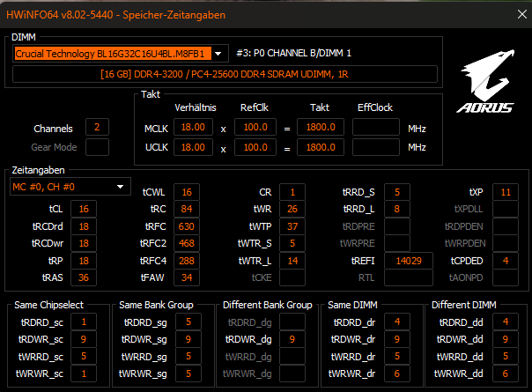Click the tRCDrd value 18
532x392 pixels.
coord(84,226)
